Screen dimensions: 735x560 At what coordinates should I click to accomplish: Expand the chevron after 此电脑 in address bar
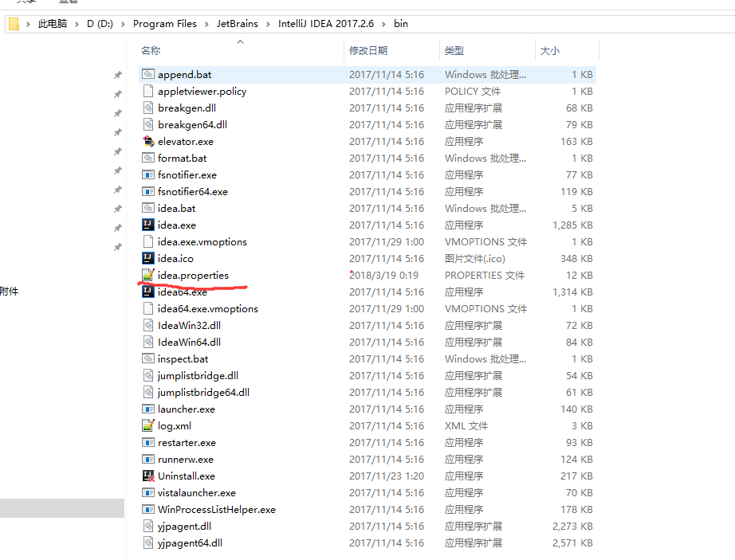[x=77, y=24]
